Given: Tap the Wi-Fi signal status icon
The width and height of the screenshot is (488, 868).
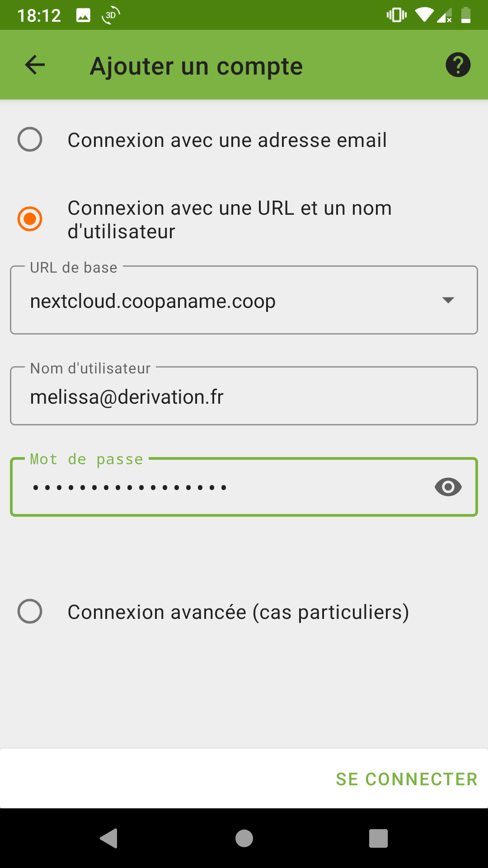Looking at the screenshot, I should (425, 15).
